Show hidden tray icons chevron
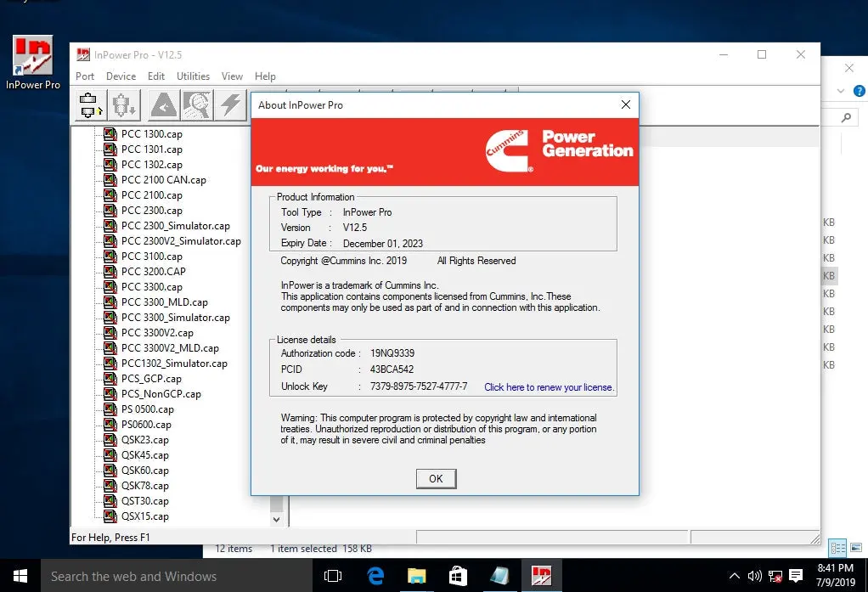Image resolution: width=868 pixels, height=592 pixels. tap(735, 576)
